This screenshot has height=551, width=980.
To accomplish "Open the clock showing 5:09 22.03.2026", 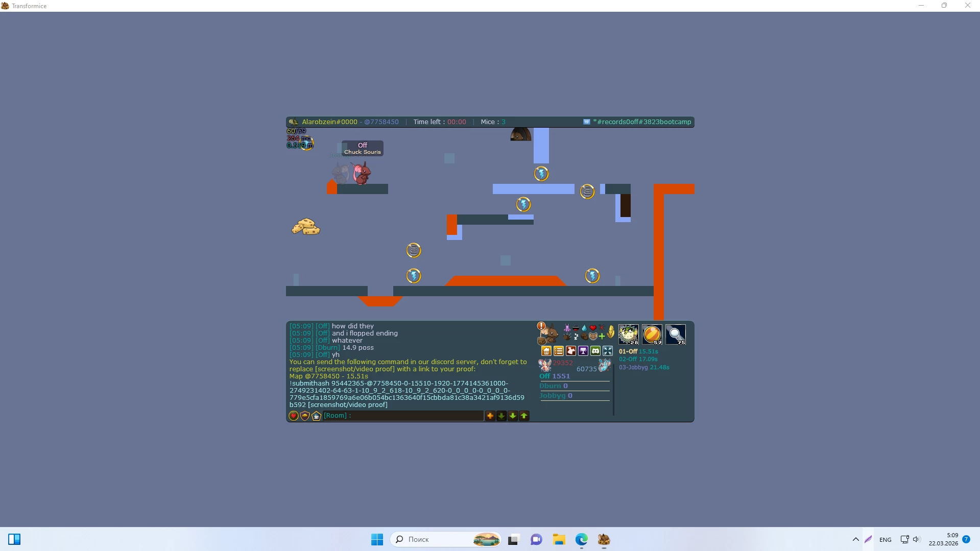I will (x=943, y=539).
